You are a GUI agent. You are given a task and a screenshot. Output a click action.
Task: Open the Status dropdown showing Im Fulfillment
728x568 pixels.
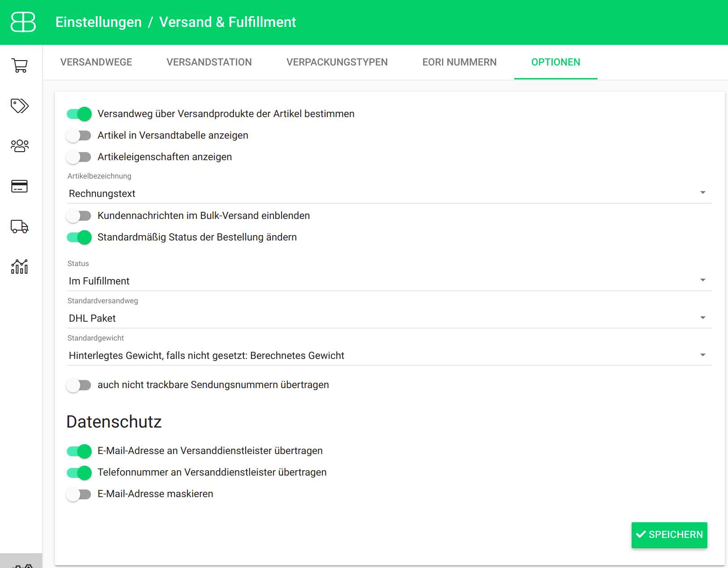(389, 281)
